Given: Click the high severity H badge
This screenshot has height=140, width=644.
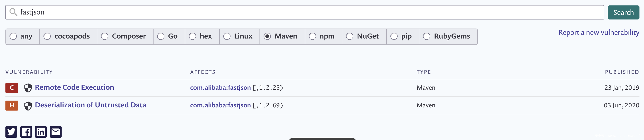Looking at the screenshot, I should click(12, 106).
